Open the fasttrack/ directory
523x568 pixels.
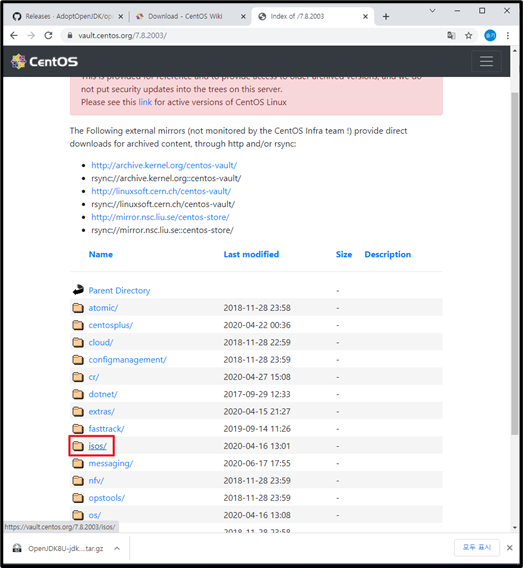(x=106, y=429)
